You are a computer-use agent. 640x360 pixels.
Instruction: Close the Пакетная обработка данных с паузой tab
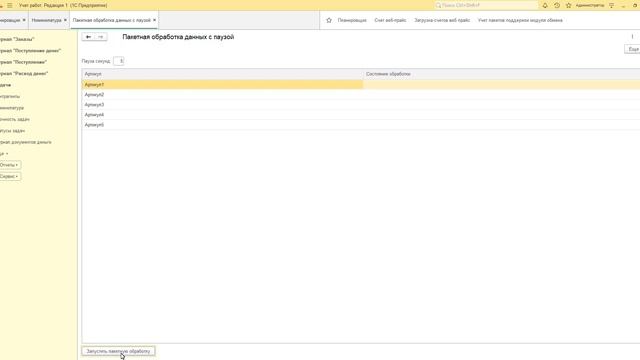click(x=154, y=20)
